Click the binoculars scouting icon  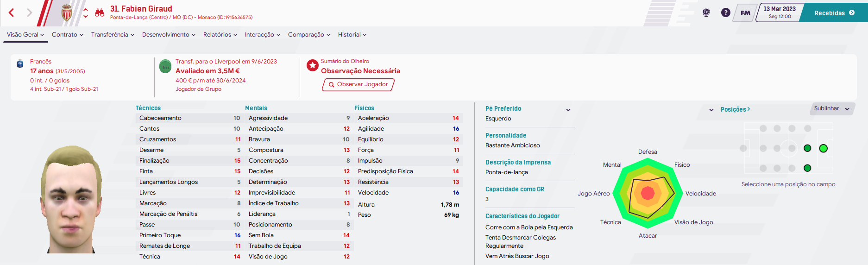[x=100, y=13]
